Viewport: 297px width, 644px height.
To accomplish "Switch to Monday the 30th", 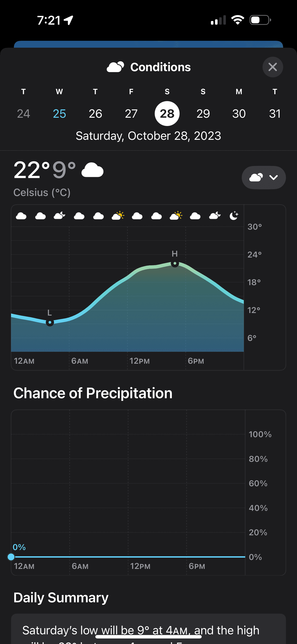I will click(239, 114).
